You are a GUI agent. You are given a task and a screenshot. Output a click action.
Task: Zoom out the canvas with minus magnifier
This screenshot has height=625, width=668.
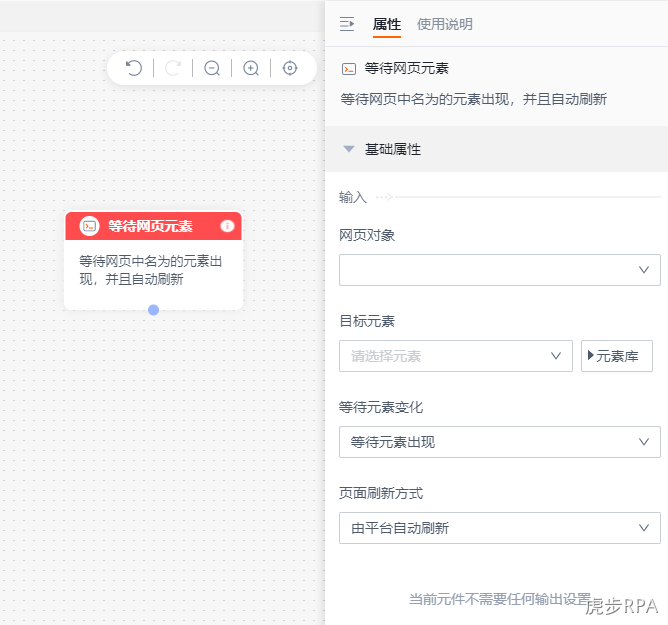click(212, 68)
